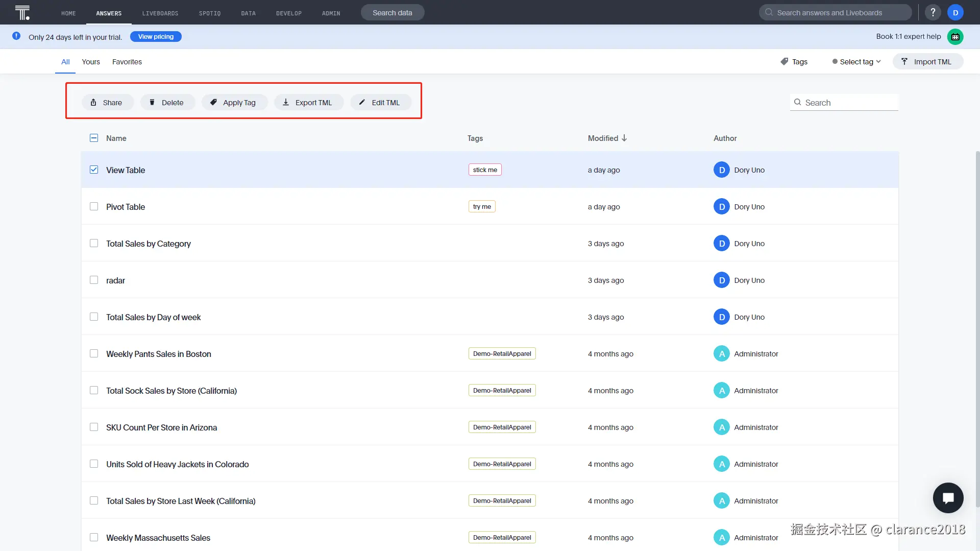Open Total Sales by Category answer
Viewport: 980px width, 551px height.
tap(149, 244)
